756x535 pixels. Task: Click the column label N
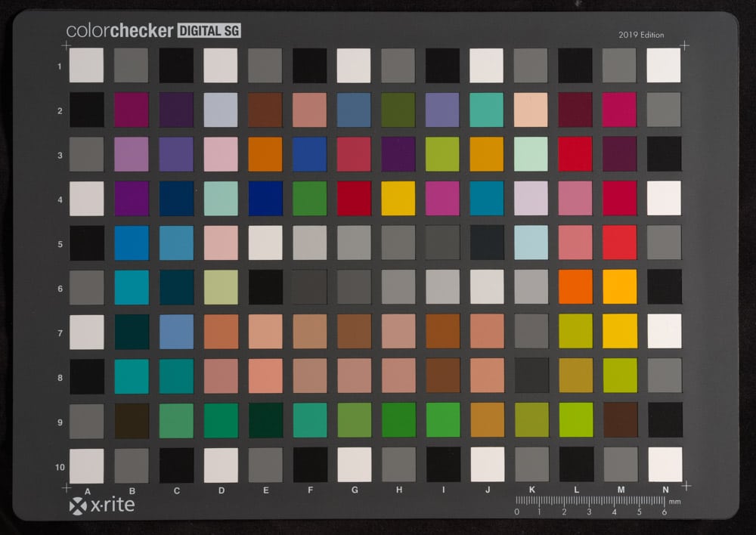(x=665, y=490)
